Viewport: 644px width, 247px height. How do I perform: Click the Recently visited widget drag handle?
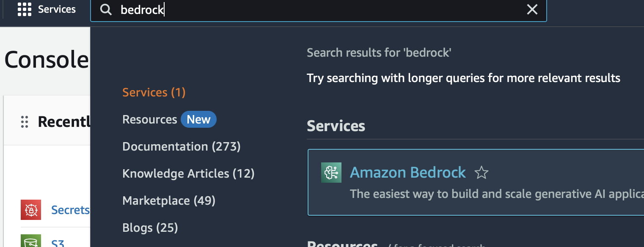(25, 122)
